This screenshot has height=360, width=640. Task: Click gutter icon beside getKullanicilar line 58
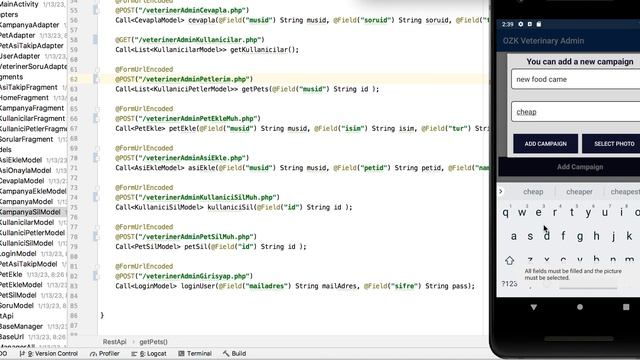pyautogui.click(x=96, y=40)
